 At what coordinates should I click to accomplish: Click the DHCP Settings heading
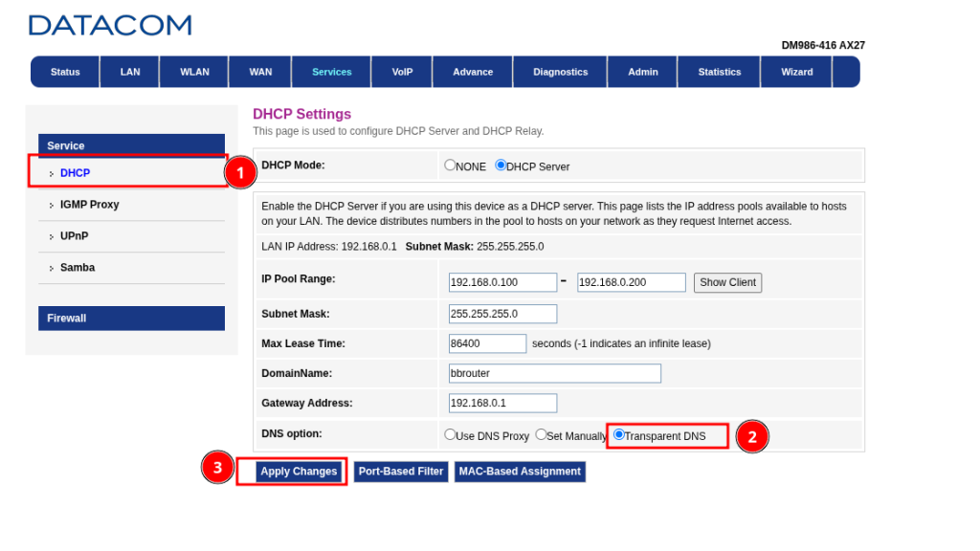(x=301, y=114)
